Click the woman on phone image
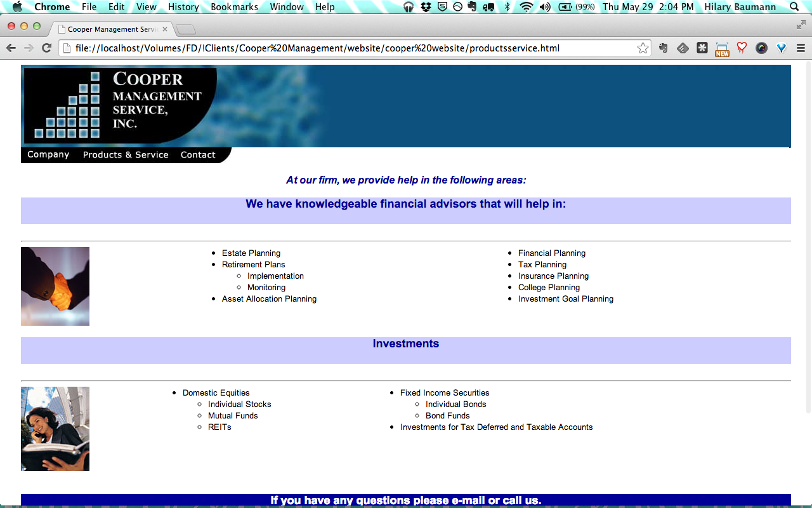 [55, 429]
